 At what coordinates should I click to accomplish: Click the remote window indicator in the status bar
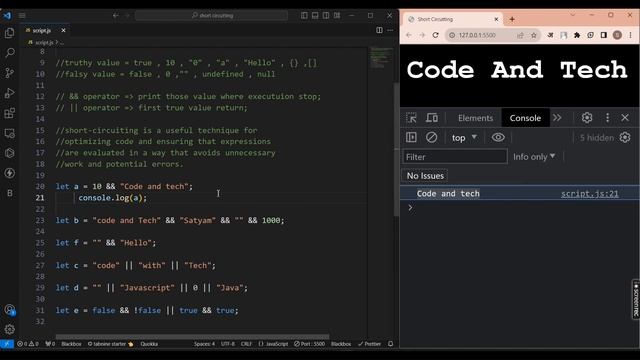pos(7,344)
